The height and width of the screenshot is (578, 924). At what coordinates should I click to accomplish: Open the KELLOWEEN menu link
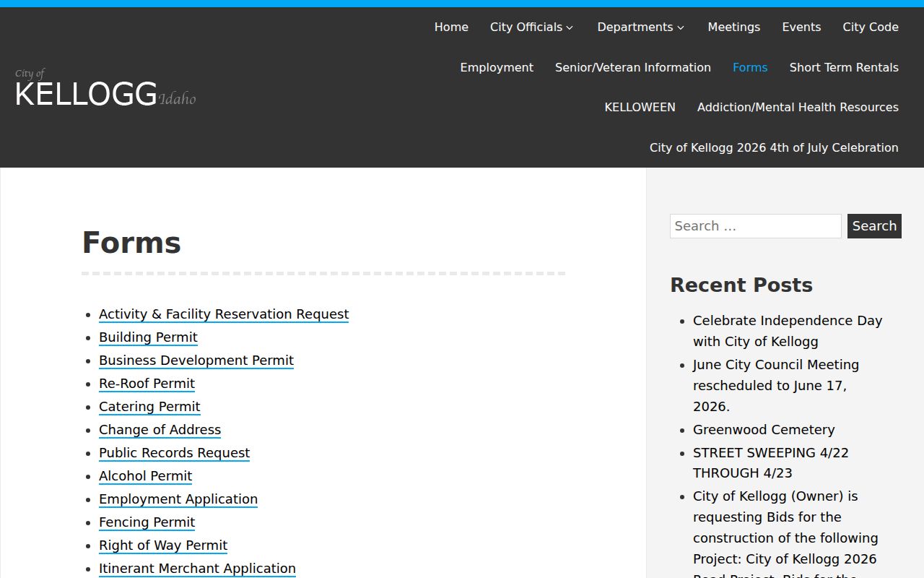point(640,107)
